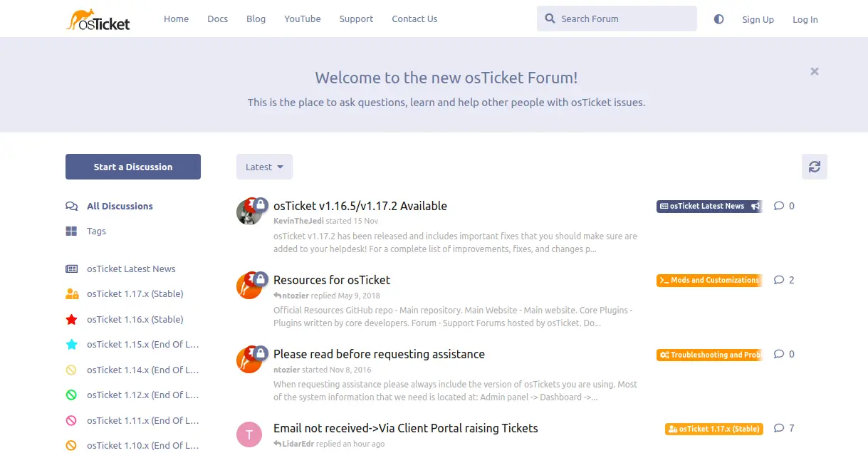The height and width of the screenshot is (453, 868).
Task: Click KevinTheJedi's avatar on v1.16.5 discussion
Action: (249, 212)
